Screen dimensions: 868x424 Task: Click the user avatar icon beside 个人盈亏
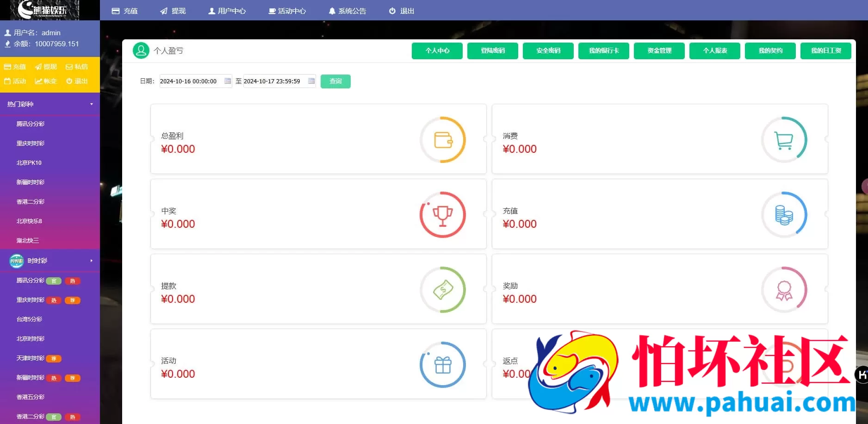[x=141, y=50]
